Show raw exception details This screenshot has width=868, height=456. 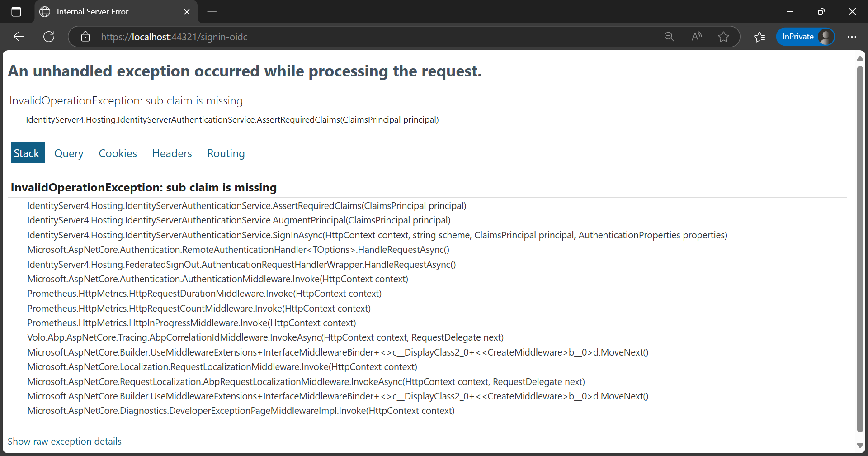coord(65,442)
